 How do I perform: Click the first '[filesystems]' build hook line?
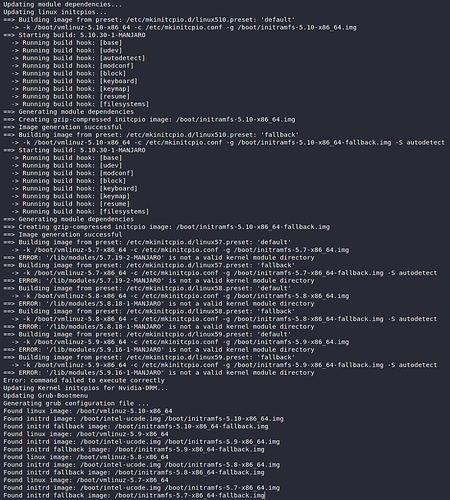80,104
